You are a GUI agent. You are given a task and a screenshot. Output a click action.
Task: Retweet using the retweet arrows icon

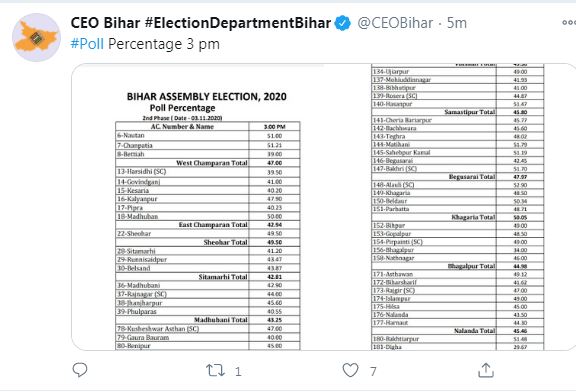click(x=215, y=370)
